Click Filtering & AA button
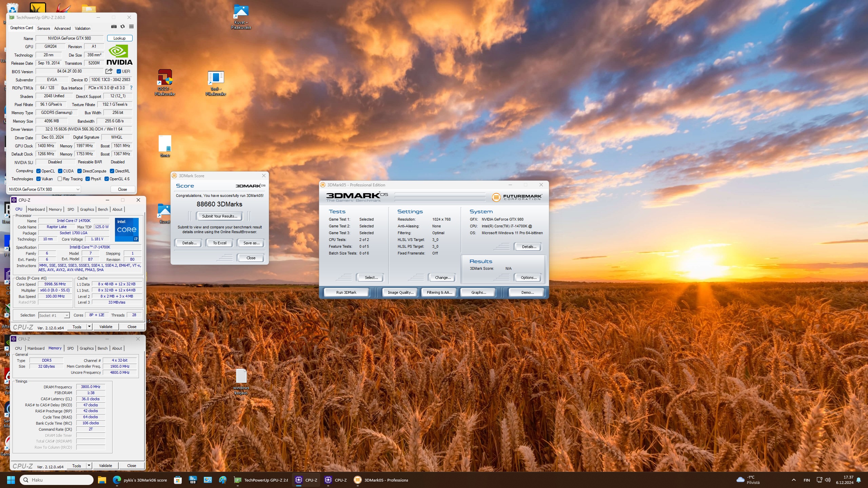Screen dimensions: 868x488 439,292
